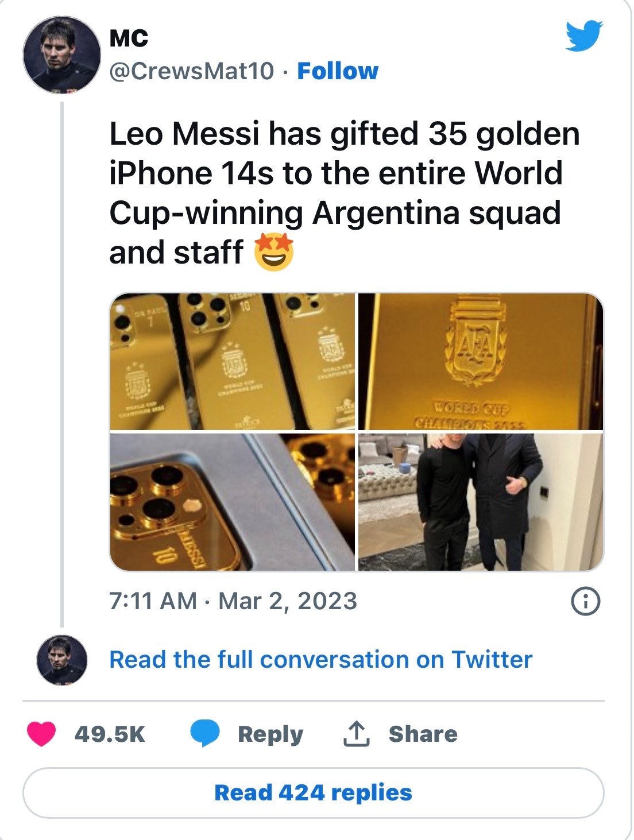Open the photo of two men posing
Screen dimensions: 634x840
pyautogui.click(x=481, y=502)
